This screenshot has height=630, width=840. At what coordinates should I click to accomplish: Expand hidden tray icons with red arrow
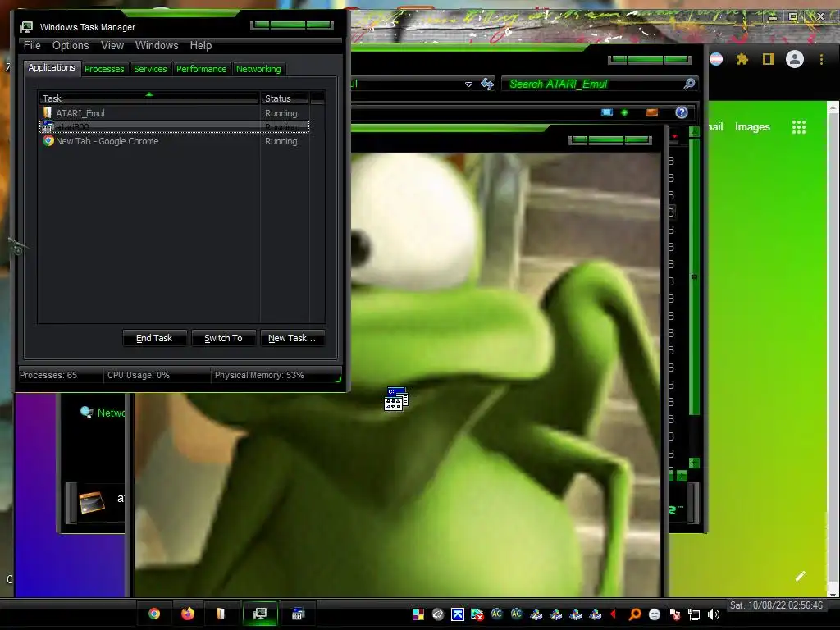click(614, 614)
